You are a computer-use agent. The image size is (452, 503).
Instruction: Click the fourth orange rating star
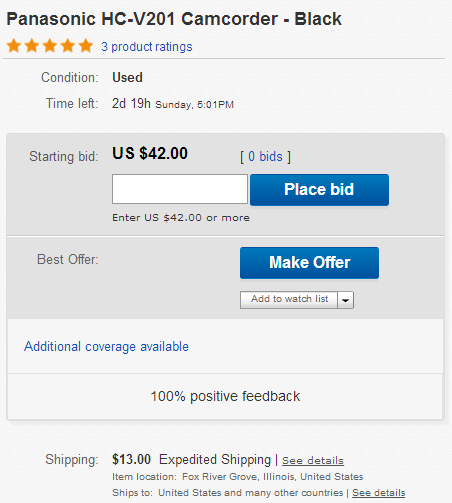pos(68,46)
